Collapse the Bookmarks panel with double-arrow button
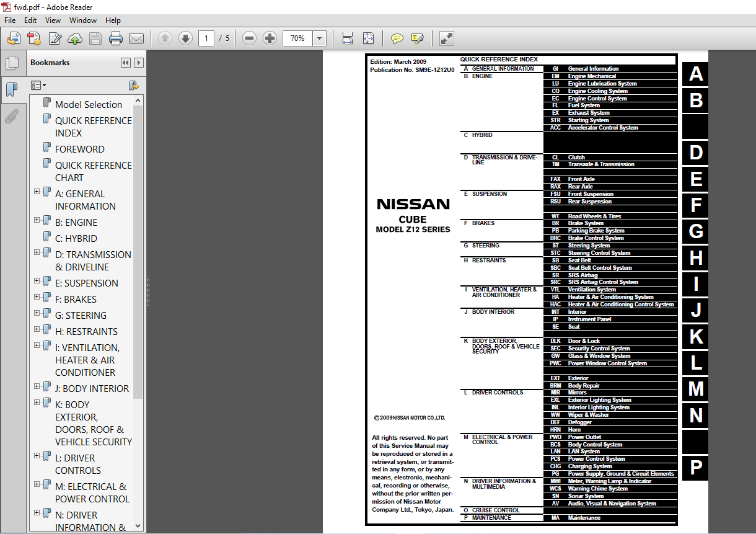Screen dimensions: 756x534 click(x=126, y=63)
